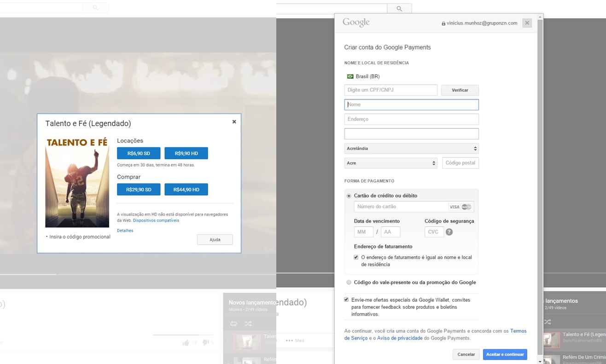Open the Dispositivos compatíveis link
The image size is (606, 364).
(x=156, y=220)
